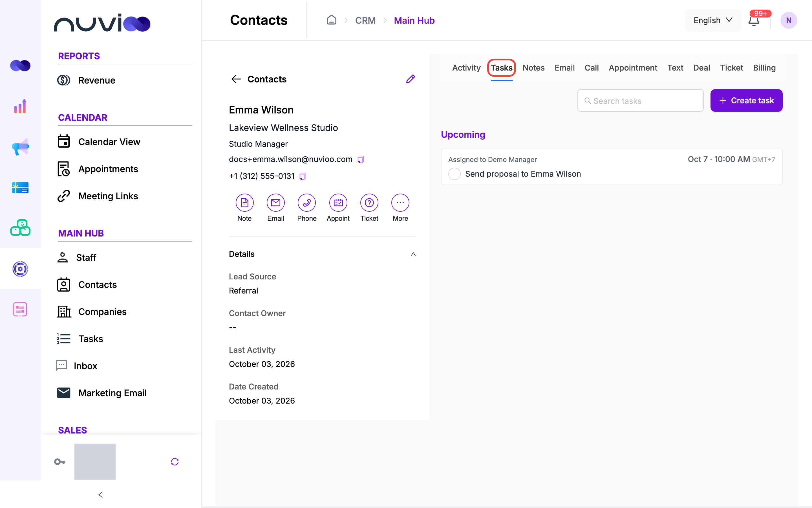Edit contact with the pencil icon

(x=410, y=79)
